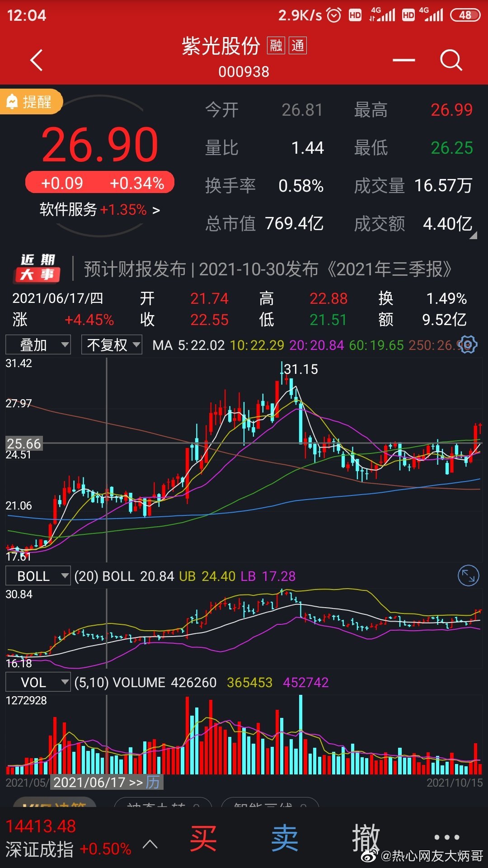Tap the 近期大事 news badge
Viewport: 488px width, 868px height.
click(37, 268)
